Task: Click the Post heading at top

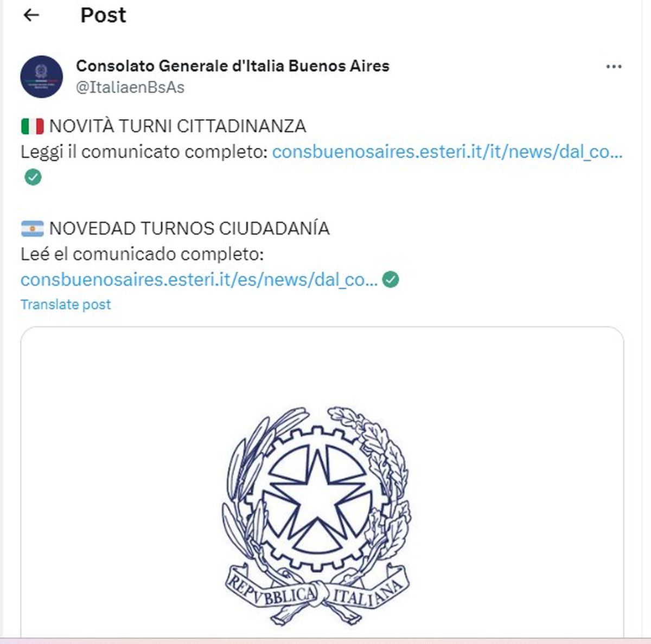Action: tap(103, 15)
